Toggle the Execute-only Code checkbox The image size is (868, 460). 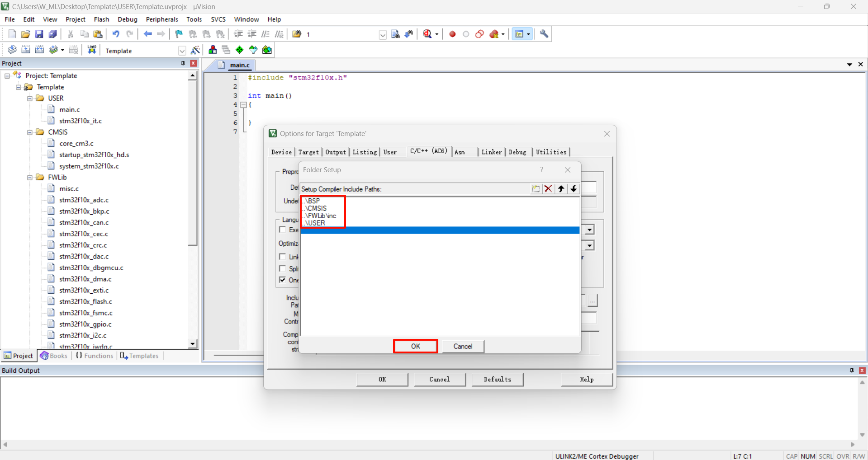click(x=283, y=230)
